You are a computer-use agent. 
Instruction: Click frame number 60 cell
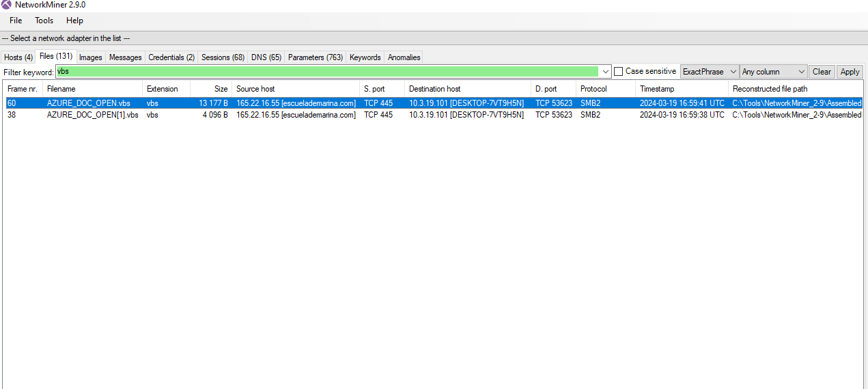click(x=12, y=103)
